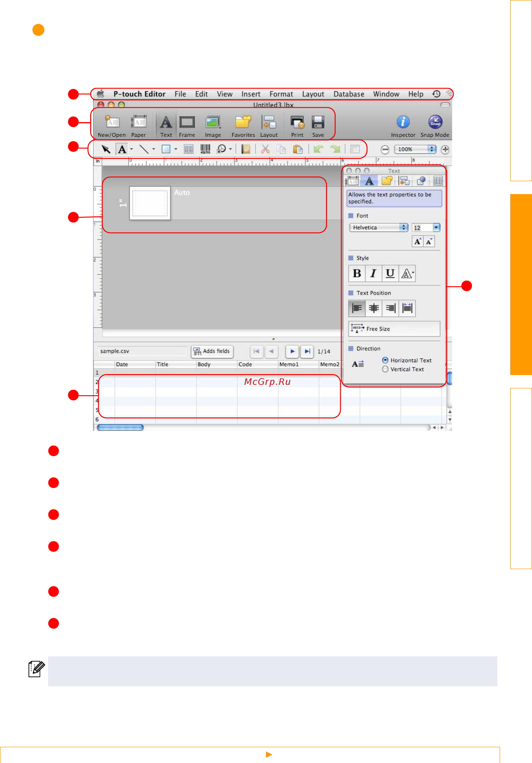Click the Print toolbar icon
The width and height of the screenshot is (532, 763).
[x=297, y=122]
